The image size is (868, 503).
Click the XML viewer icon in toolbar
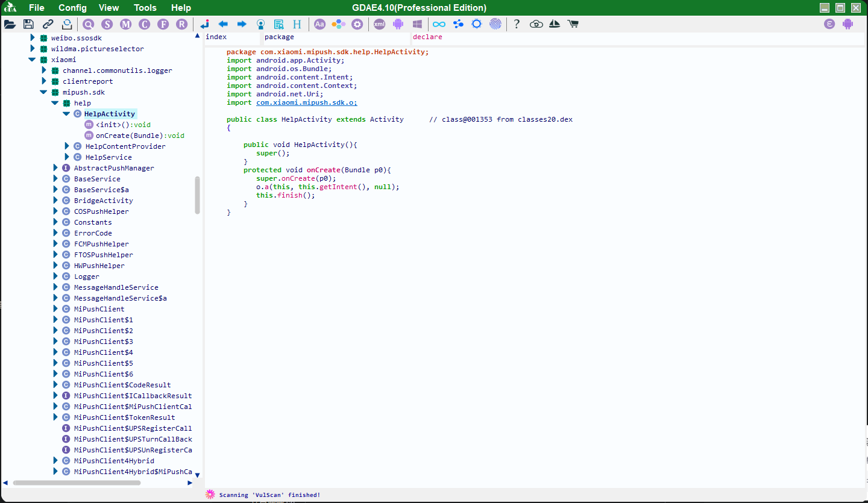379,24
